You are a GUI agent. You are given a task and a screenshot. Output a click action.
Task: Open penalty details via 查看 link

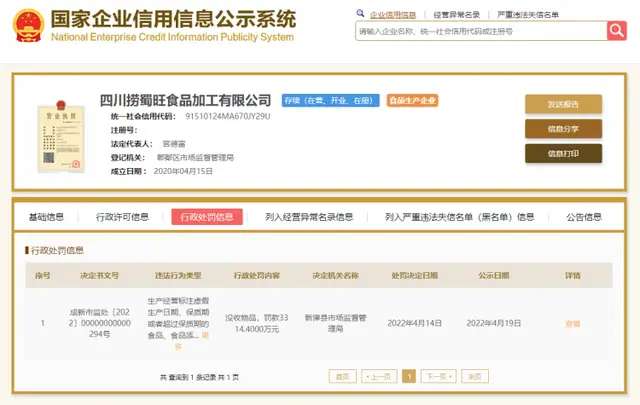(572, 323)
